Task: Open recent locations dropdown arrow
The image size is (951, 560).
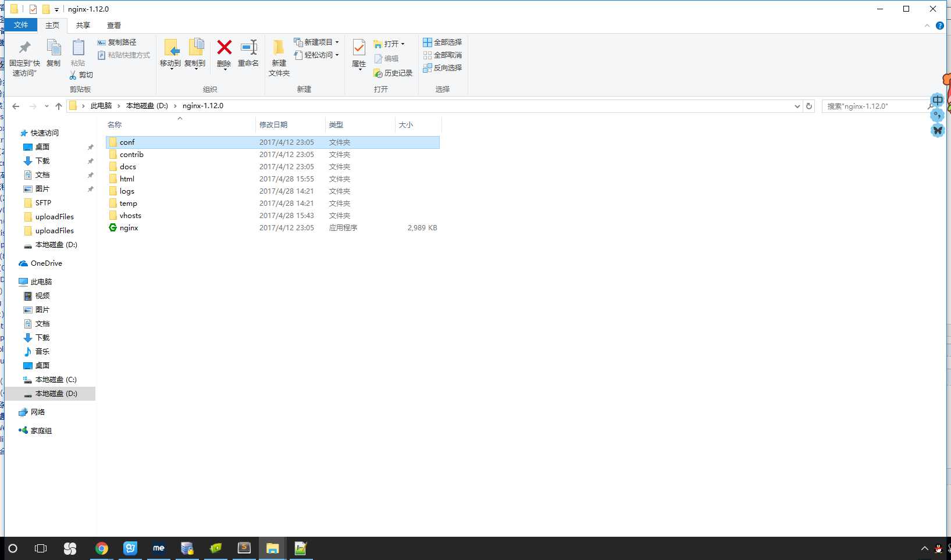Action: (x=47, y=106)
